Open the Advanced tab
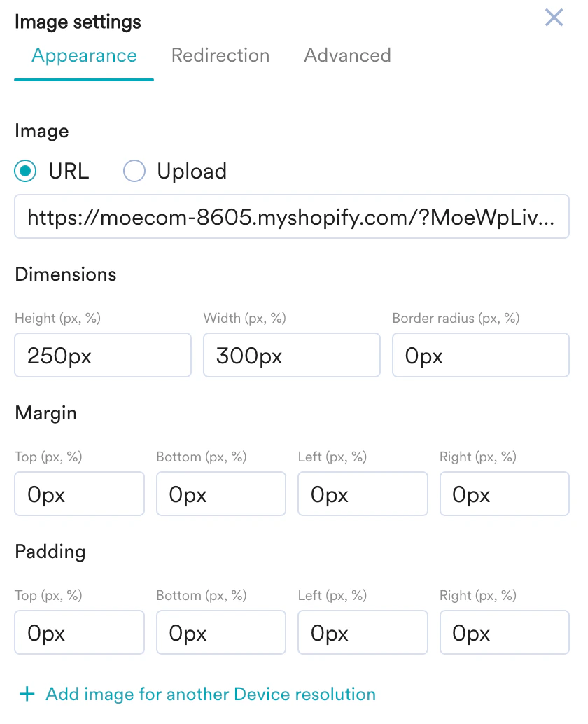Screen dimensions: 588x724 (347, 55)
